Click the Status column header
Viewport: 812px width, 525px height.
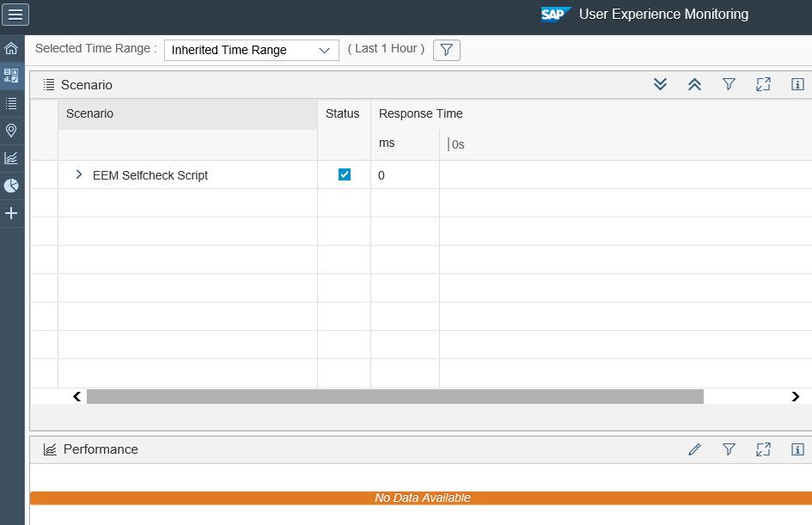[342, 114]
